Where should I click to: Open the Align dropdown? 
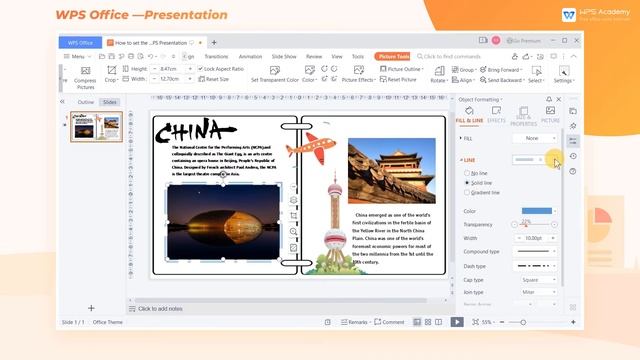[463, 80]
